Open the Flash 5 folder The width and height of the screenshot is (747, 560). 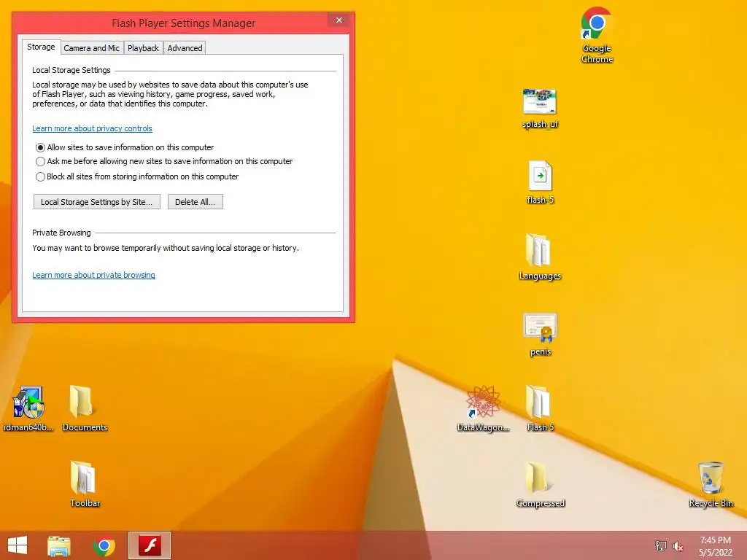click(x=540, y=408)
